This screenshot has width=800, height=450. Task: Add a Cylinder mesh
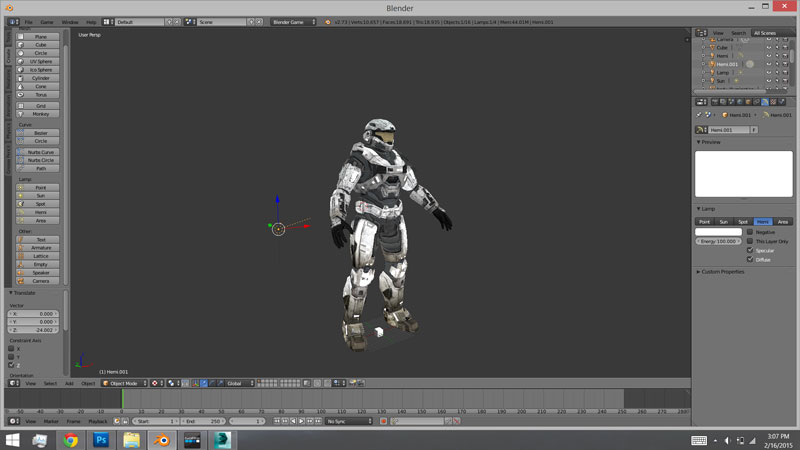coord(38,78)
